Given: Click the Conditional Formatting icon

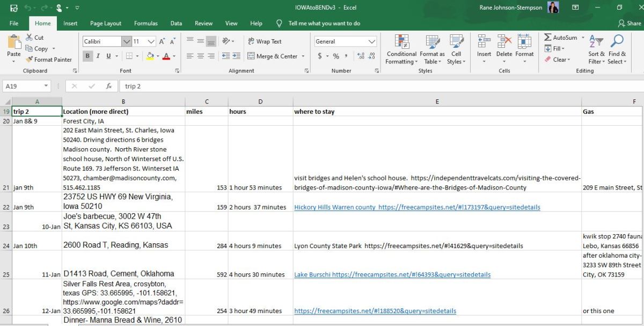Looking at the screenshot, I should click(x=401, y=42).
